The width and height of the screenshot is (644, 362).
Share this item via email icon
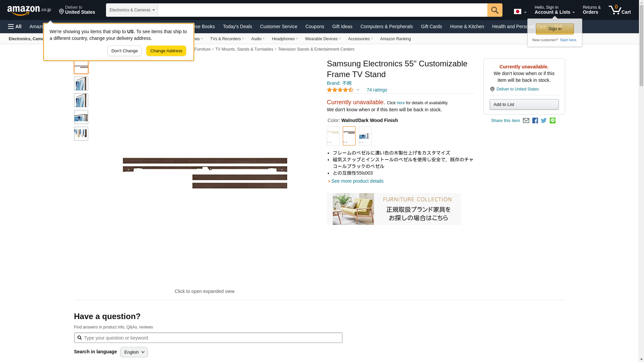pos(526,121)
